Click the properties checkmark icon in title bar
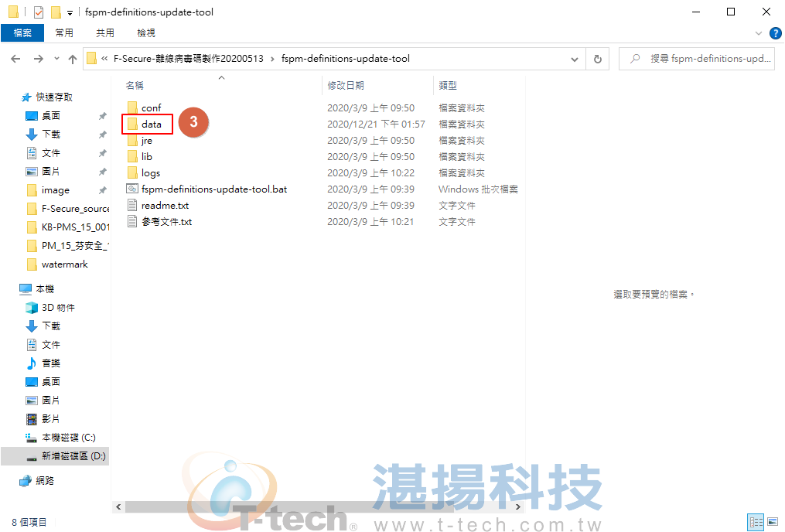 point(39,12)
